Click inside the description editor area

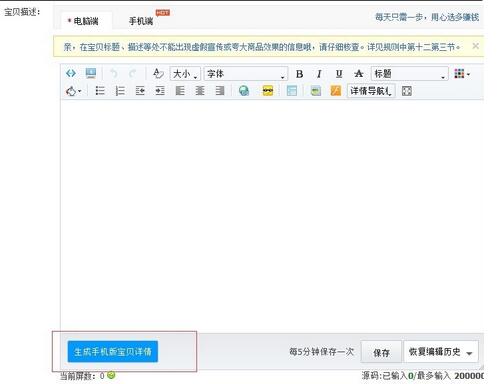(x=272, y=216)
